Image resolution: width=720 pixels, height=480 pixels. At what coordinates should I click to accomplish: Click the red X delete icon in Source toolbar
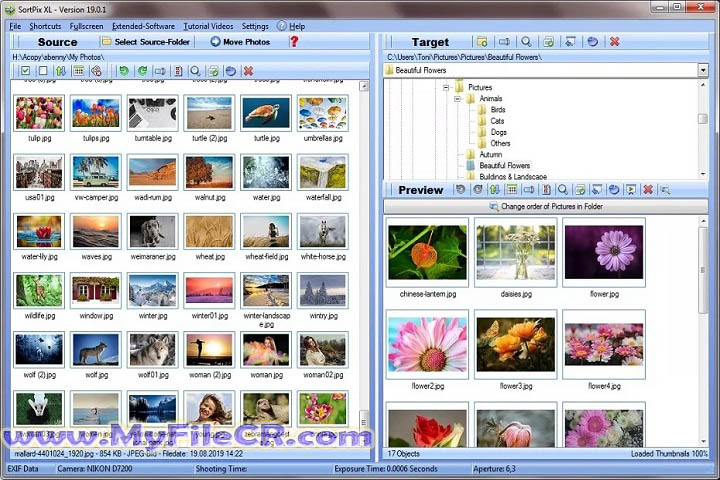[x=248, y=71]
